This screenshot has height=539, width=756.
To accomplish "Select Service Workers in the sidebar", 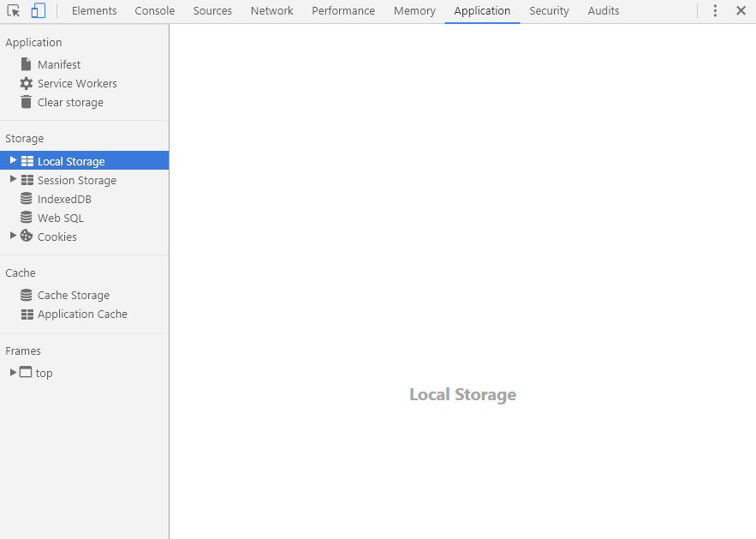I will point(77,83).
